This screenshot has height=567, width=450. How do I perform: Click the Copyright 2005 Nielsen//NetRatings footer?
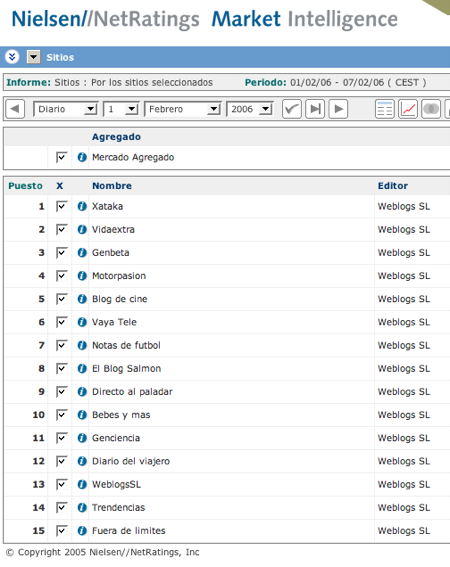click(103, 552)
